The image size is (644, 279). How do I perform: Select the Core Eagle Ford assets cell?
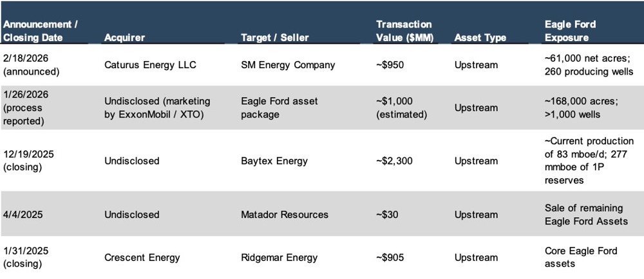pos(580,258)
